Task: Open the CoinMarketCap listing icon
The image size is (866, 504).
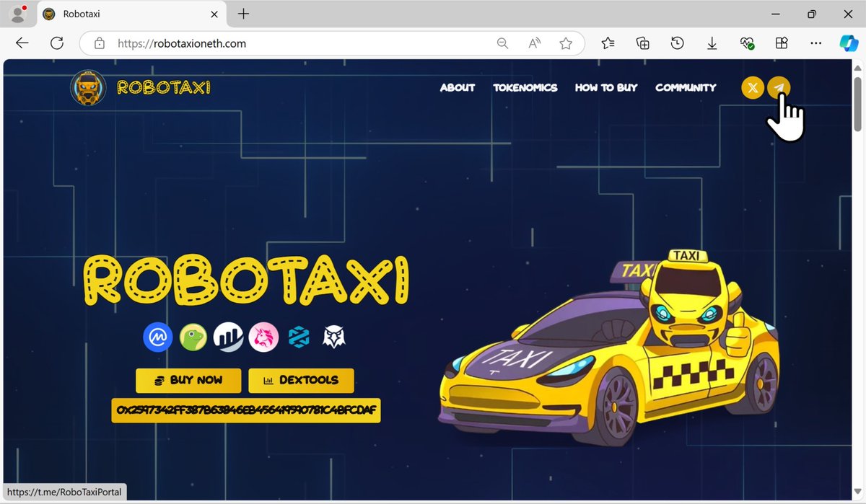Action: tap(157, 337)
